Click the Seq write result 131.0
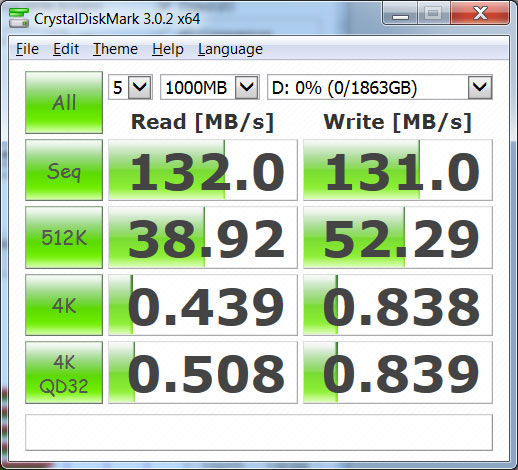 (x=398, y=170)
